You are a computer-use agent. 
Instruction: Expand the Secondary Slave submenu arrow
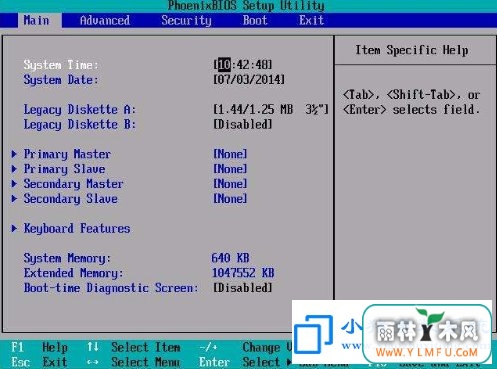14,199
